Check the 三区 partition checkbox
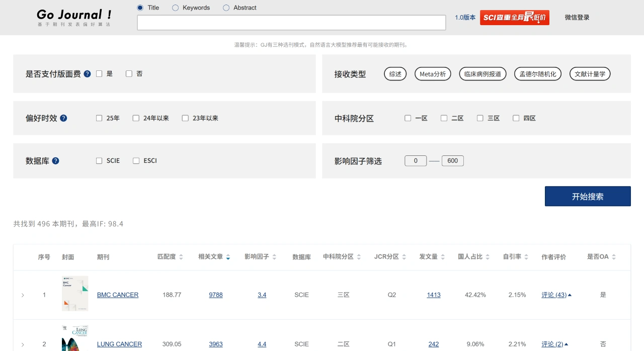This screenshot has width=644, height=351. click(x=480, y=118)
